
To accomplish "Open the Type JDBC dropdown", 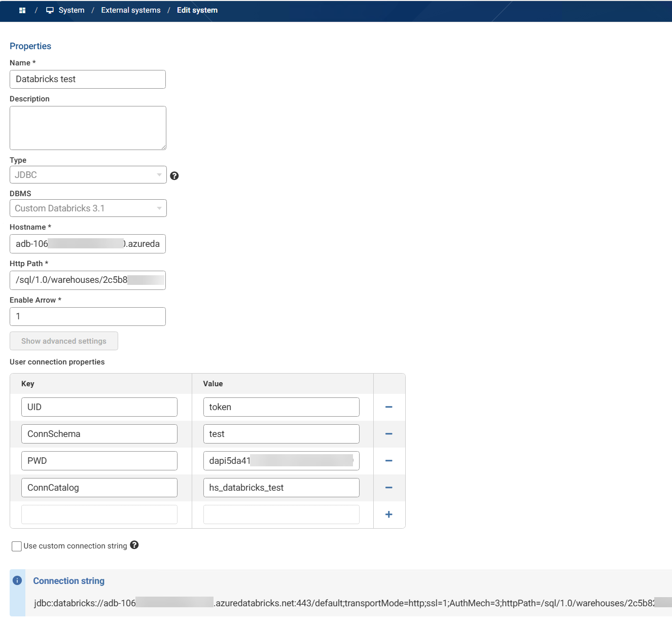I will [88, 175].
